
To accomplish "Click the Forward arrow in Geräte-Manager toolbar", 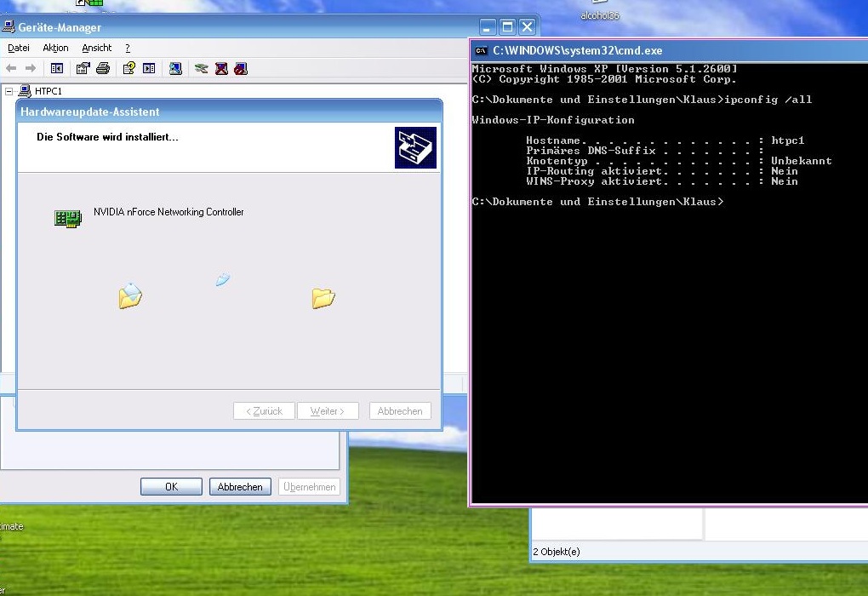I will click(x=31, y=68).
